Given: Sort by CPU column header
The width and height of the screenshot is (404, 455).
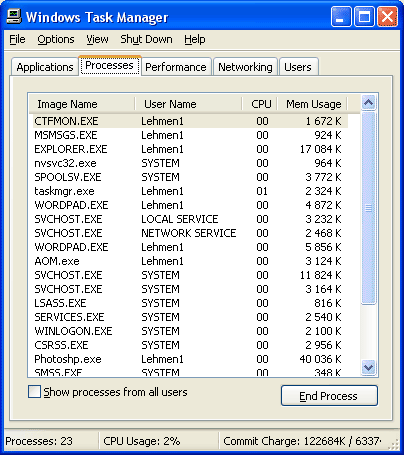Looking at the screenshot, I should 260,104.
